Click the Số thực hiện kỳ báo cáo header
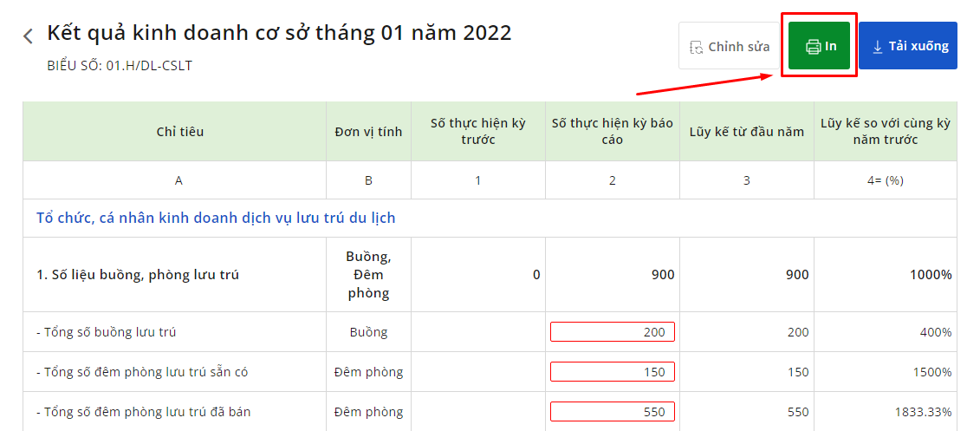The image size is (980, 431). coord(613,131)
